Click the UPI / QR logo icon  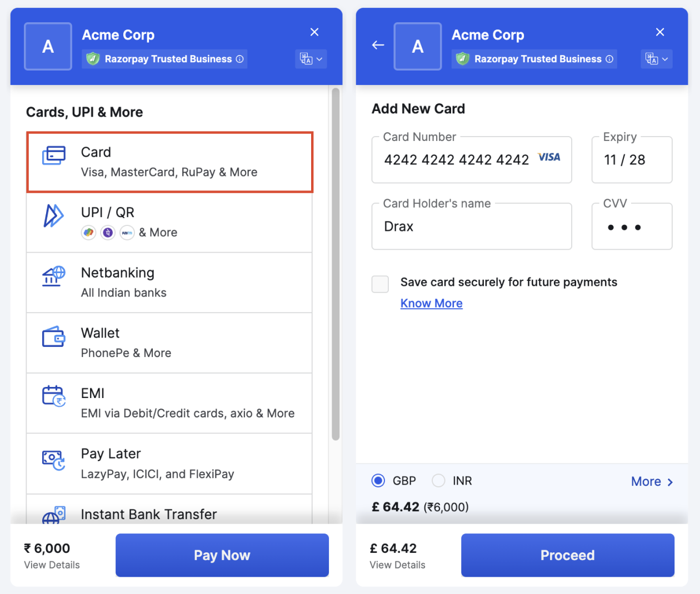53,215
